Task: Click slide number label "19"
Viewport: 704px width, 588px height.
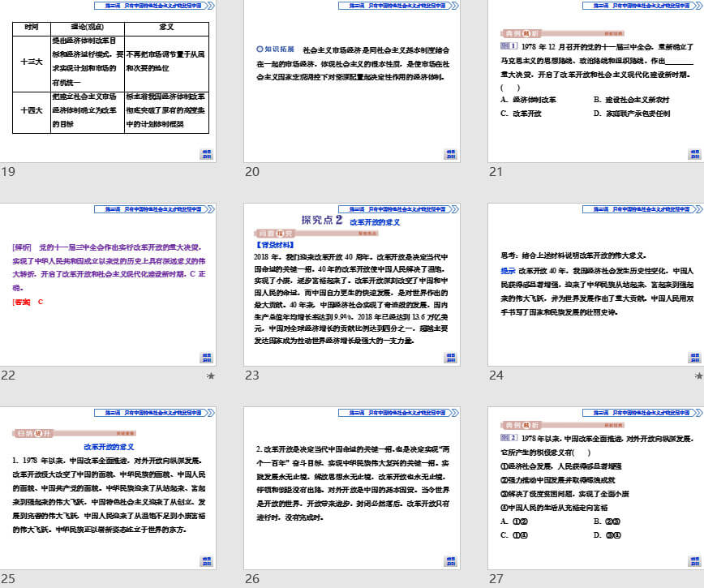Action: tap(8, 171)
